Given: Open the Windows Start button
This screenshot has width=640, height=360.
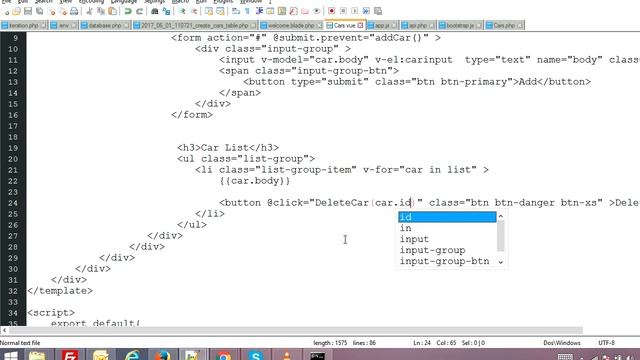Looking at the screenshot, I should click(10, 356).
